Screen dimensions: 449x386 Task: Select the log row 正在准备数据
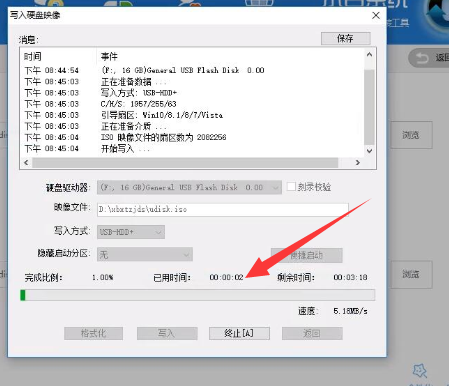point(193,82)
